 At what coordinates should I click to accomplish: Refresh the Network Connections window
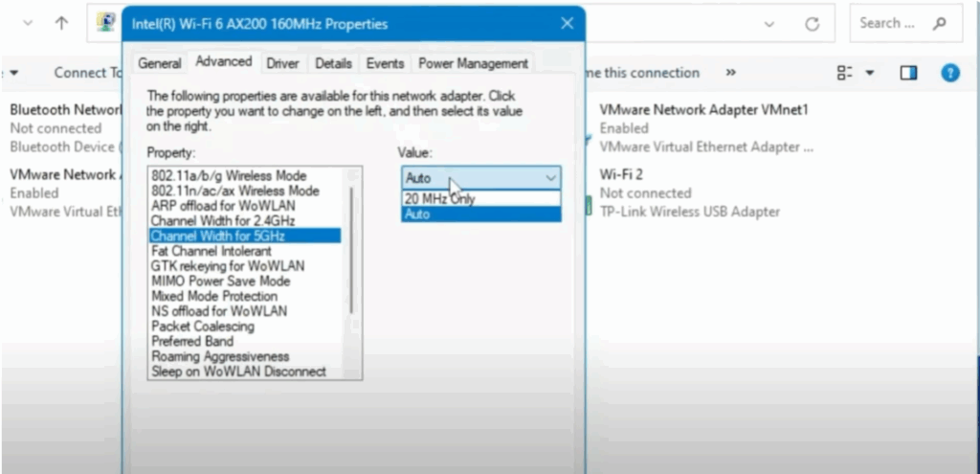pyautogui.click(x=812, y=24)
